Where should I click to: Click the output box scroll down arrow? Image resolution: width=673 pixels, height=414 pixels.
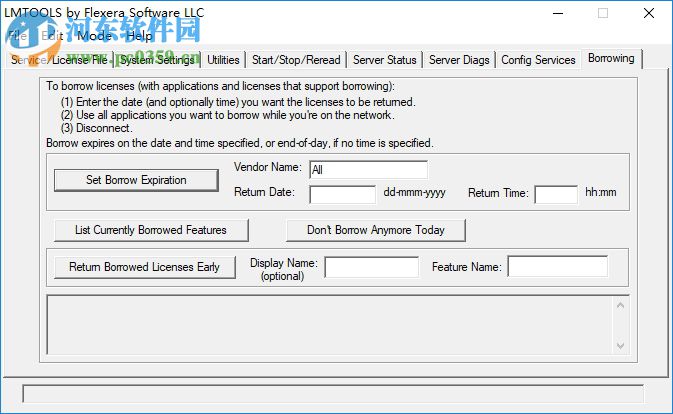tap(620, 345)
